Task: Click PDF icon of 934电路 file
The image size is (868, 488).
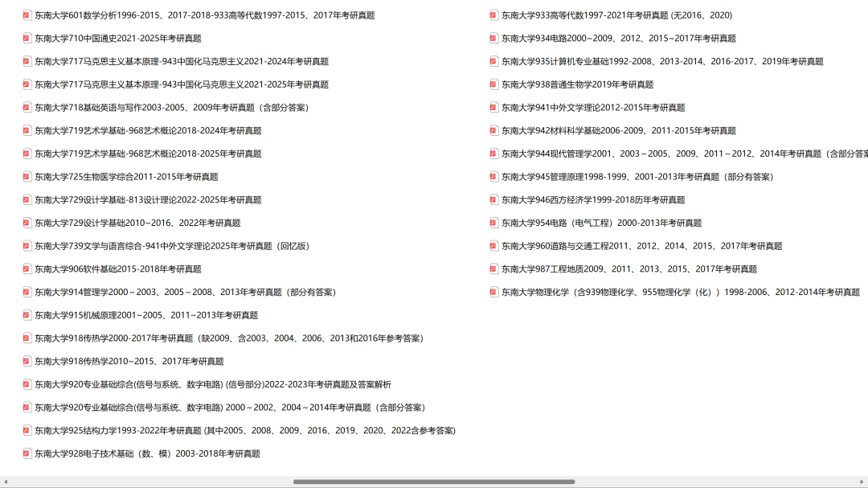Action: click(493, 39)
